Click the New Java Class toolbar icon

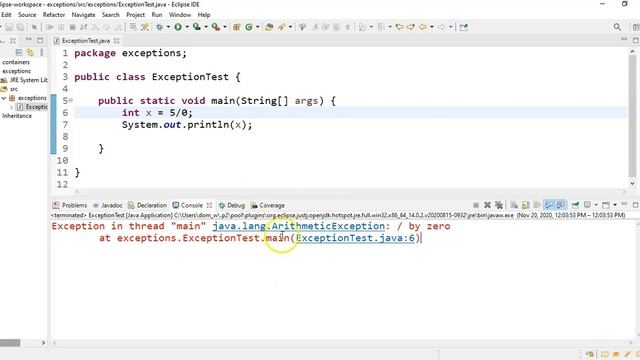point(249,27)
